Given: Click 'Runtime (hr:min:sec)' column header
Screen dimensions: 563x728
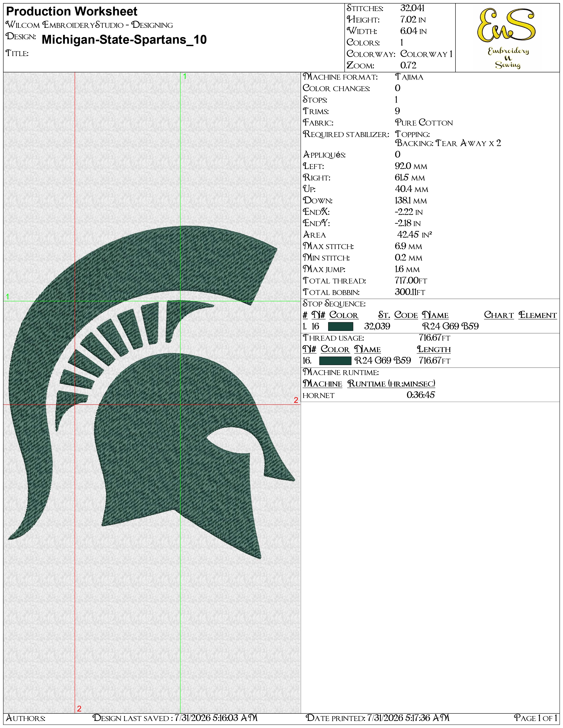Looking at the screenshot, I should click(x=391, y=384).
